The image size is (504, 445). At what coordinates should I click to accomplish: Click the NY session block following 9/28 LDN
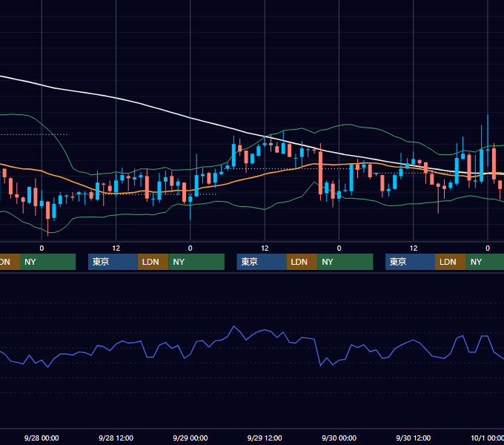pyautogui.click(x=196, y=262)
